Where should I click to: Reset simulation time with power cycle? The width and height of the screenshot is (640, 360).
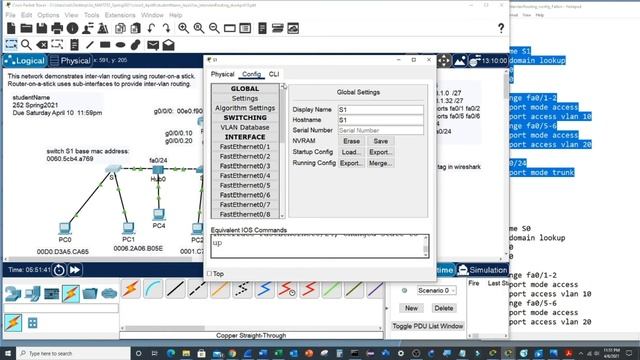click(x=59, y=270)
